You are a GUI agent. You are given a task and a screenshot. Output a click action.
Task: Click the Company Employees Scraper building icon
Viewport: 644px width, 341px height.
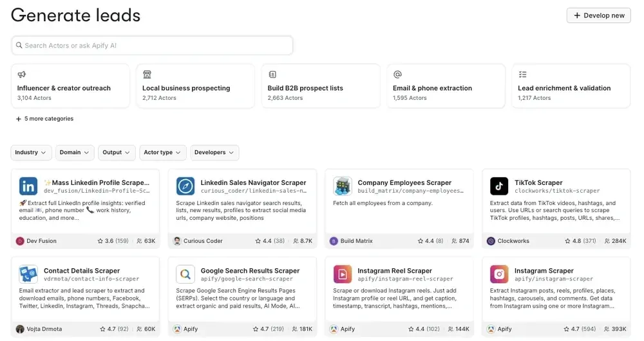tap(342, 186)
